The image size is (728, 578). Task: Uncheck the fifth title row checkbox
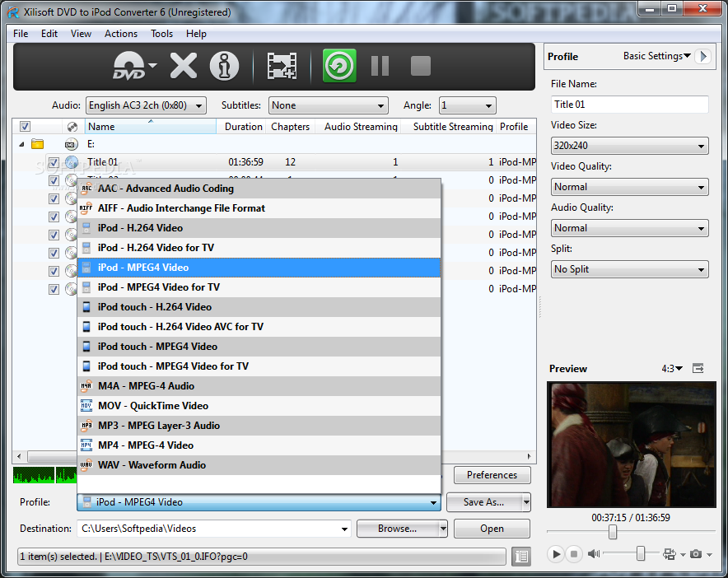coord(54,235)
